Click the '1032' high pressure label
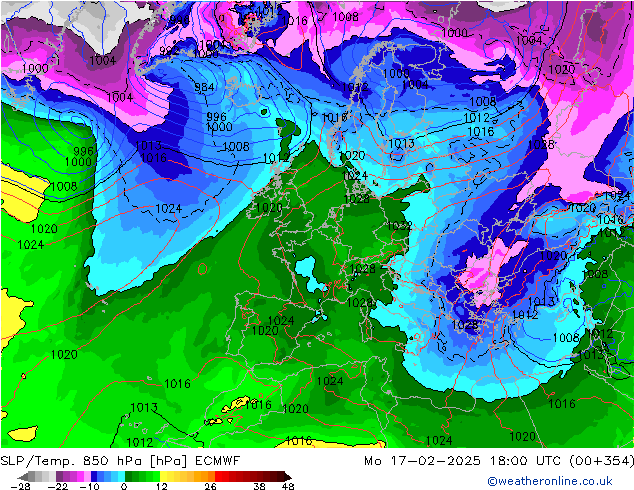Image resolution: width=634 pixels, height=490 pixels. (399, 226)
